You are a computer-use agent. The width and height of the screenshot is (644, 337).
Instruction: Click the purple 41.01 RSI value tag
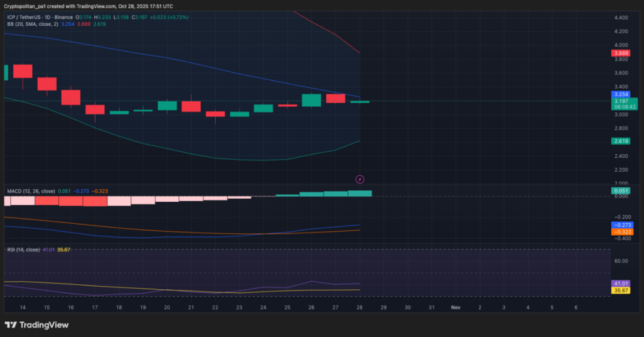[x=621, y=284]
